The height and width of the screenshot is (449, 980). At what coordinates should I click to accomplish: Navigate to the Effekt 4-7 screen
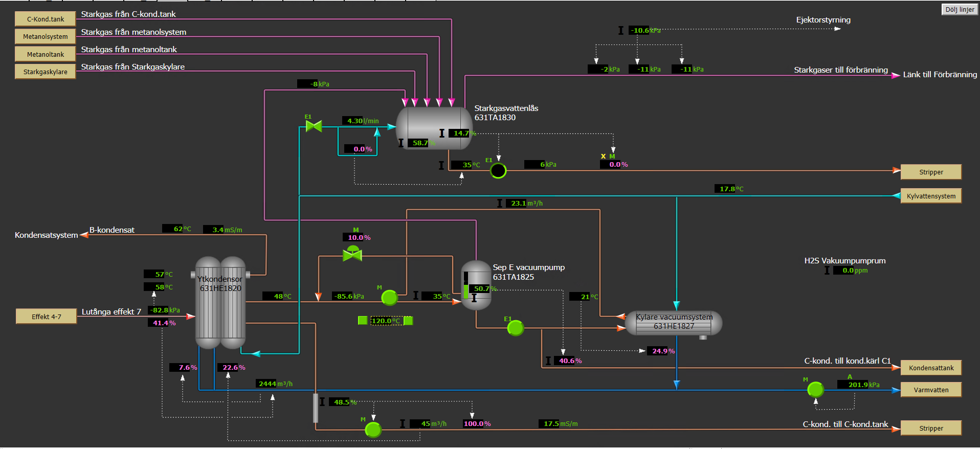pyautogui.click(x=47, y=317)
